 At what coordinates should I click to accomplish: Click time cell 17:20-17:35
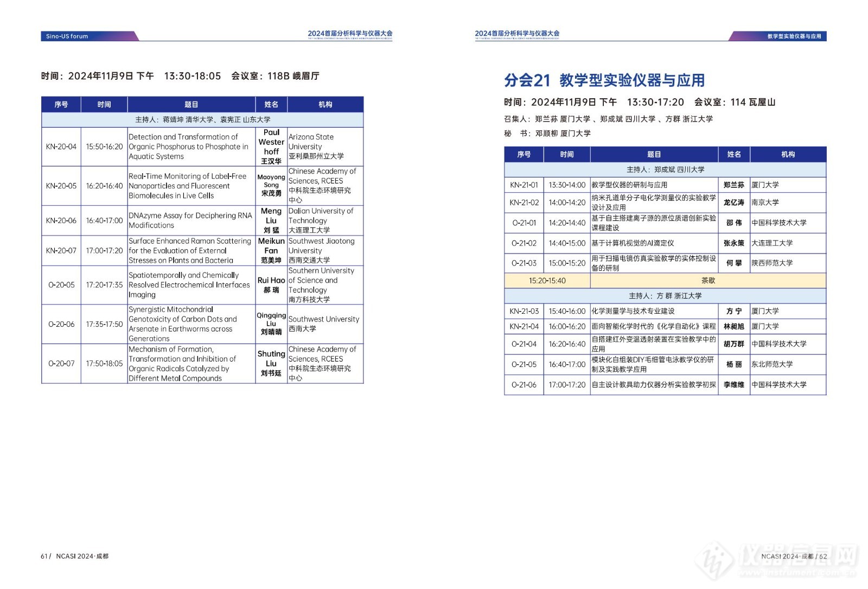pyautogui.click(x=104, y=285)
